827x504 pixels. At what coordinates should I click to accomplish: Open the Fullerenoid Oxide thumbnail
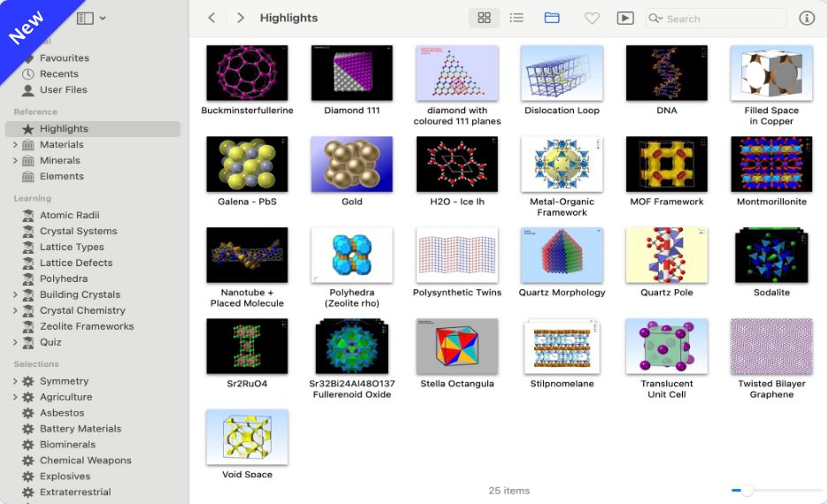tap(352, 347)
